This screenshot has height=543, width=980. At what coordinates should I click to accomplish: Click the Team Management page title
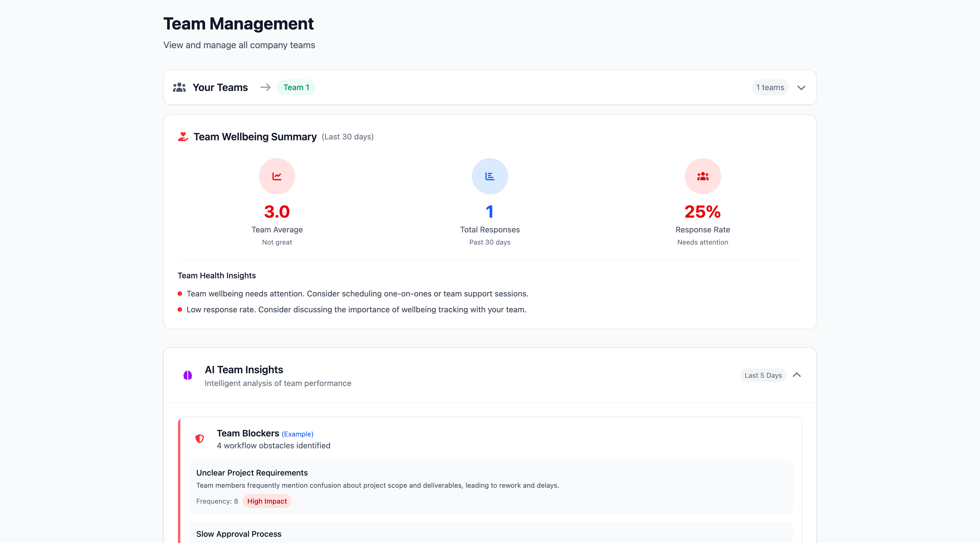coord(238,24)
